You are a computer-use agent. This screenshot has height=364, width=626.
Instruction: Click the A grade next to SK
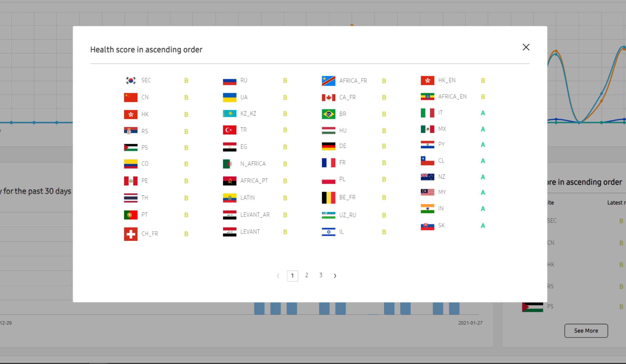(483, 226)
